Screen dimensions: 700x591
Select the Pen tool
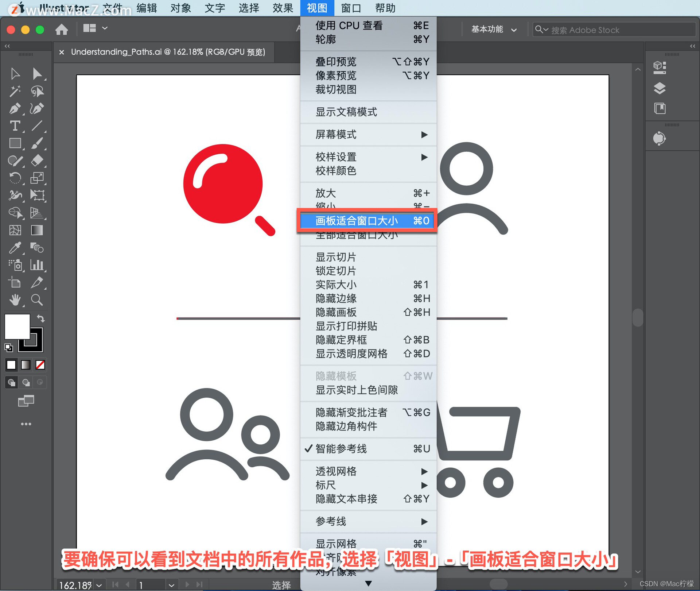(15, 108)
